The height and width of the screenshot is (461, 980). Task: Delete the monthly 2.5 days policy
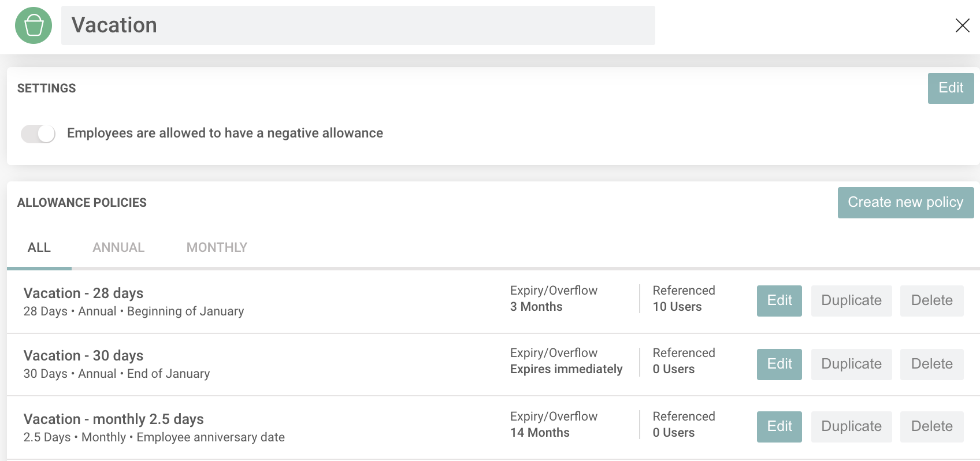pos(931,426)
